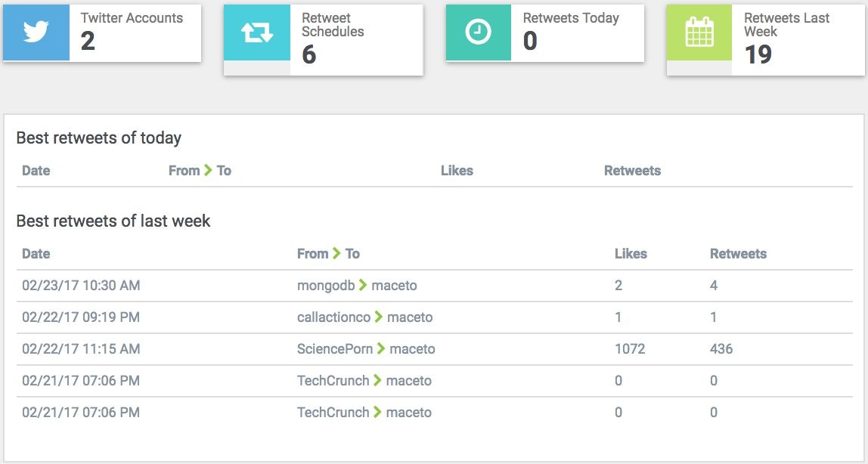Click green arrow in callactionco to maceto row
Viewport: 868px width, 464px height.
[379, 317]
